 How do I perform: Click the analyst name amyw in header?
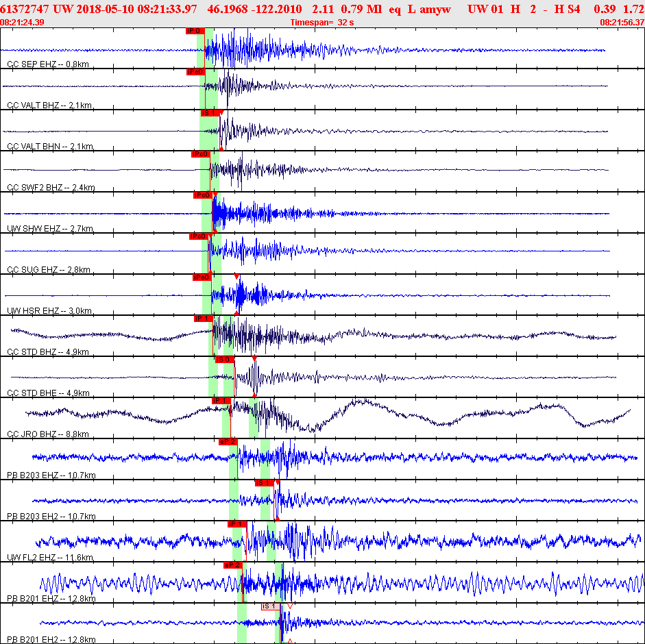[x=435, y=10]
